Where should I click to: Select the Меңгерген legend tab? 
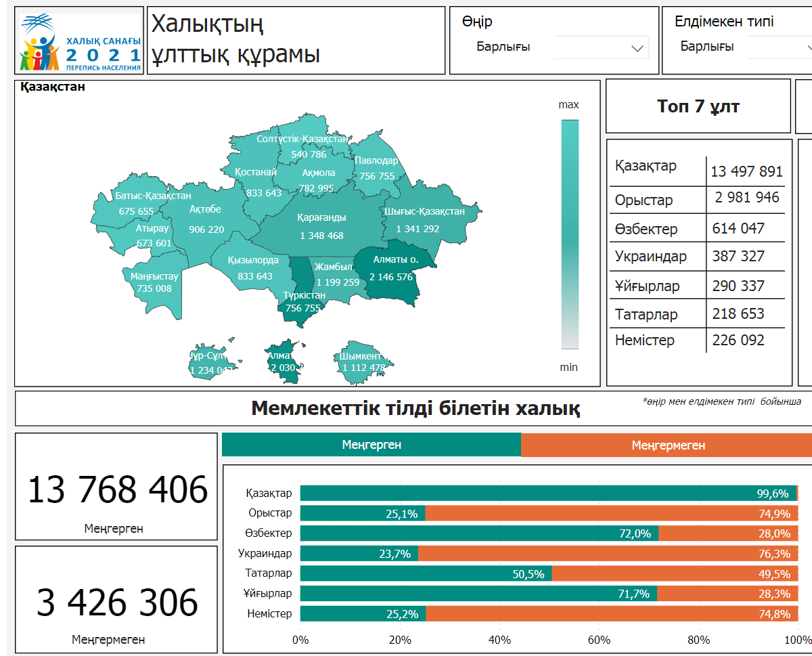coord(371,445)
